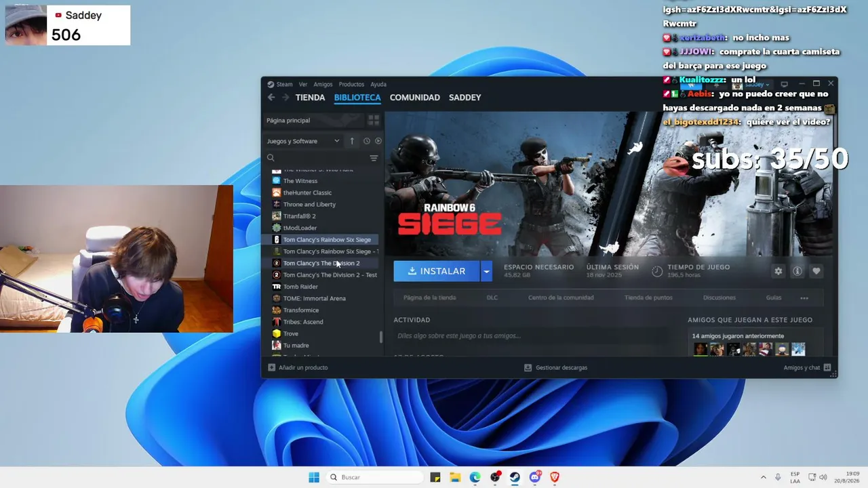Select the BIBLIOTECA tab
The image size is (868, 488).
coord(357,98)
